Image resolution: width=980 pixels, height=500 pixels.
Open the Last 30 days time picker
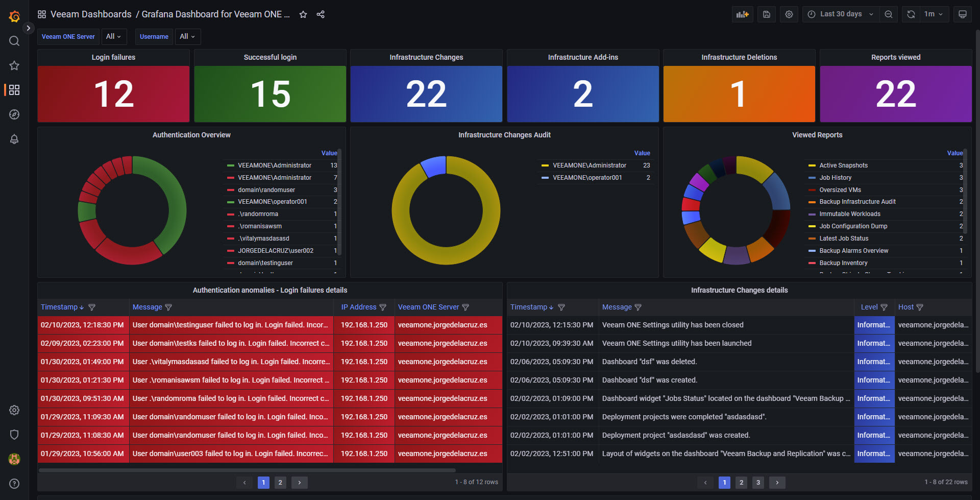840,14
